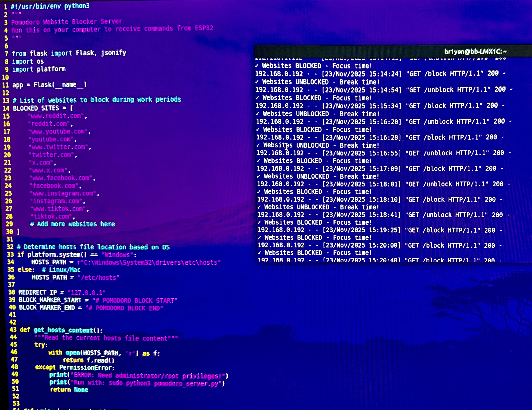Screen dimensions: 532x410
Task: Click on 'import platform' on line 9
Action: 39,69
